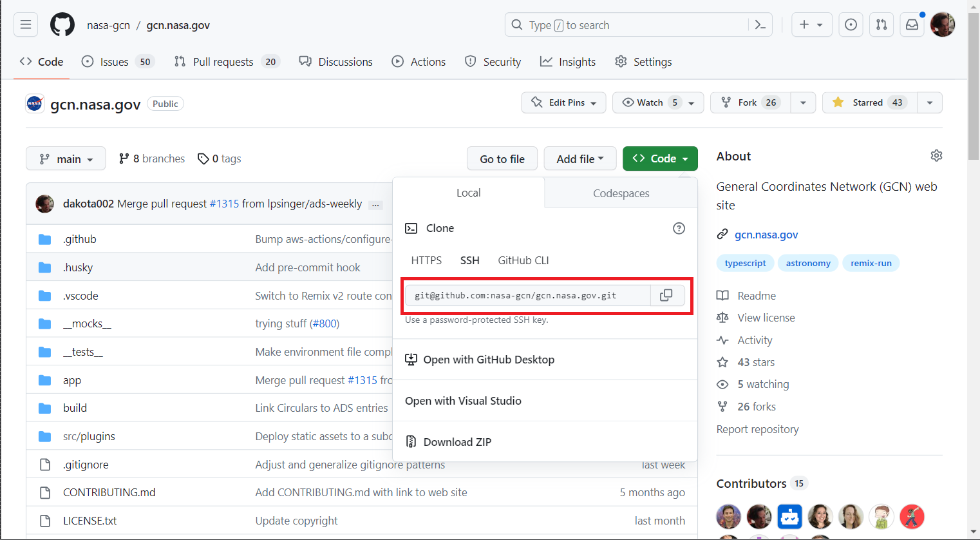
Task: Open pull request #1315 link in commit
Action: [x=224, y=204]
